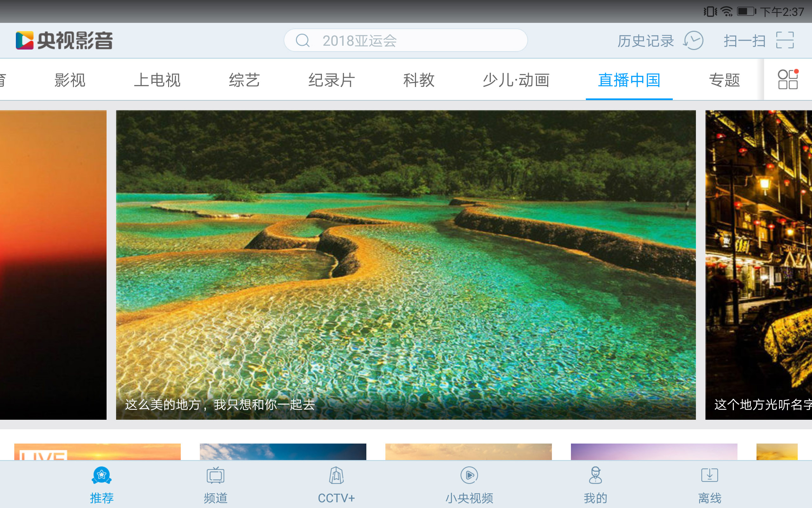Switch to the 影视 tab
This screenshot has height=508, width=812.
[x=70, y=80]
